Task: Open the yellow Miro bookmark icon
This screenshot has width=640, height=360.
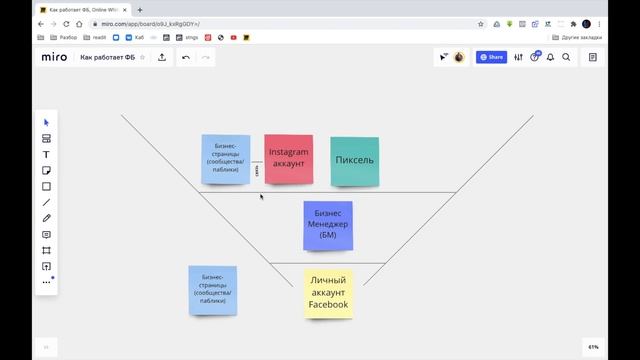Action: 247,38
